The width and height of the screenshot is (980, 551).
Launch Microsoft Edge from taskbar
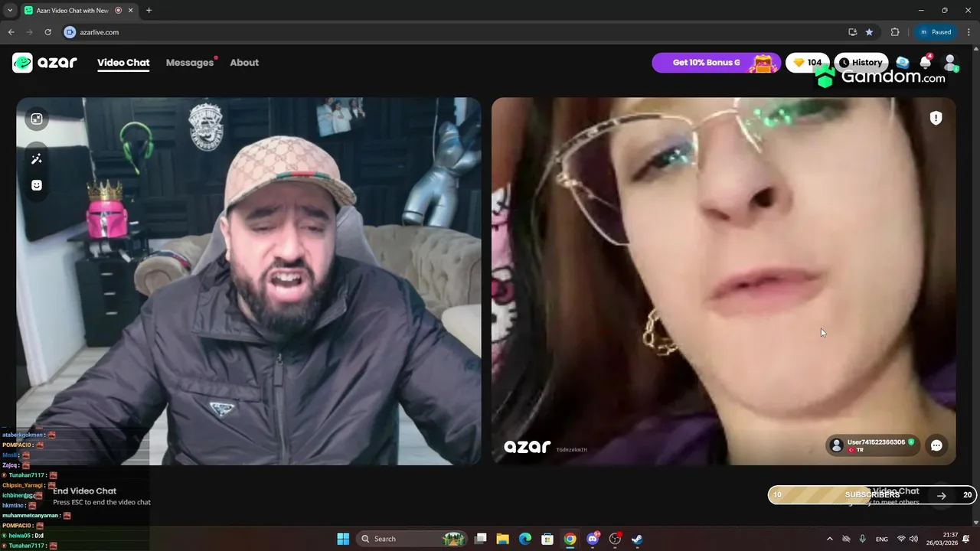525,539
